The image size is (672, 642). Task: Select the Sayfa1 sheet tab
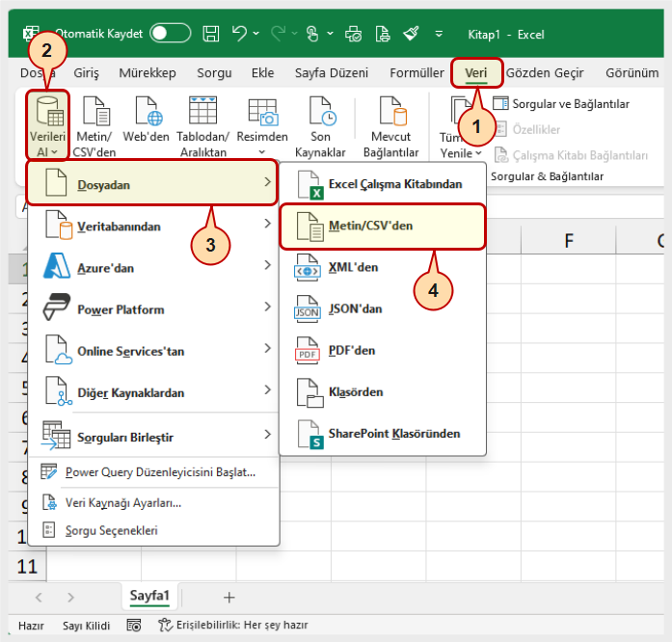pos(149,596)
